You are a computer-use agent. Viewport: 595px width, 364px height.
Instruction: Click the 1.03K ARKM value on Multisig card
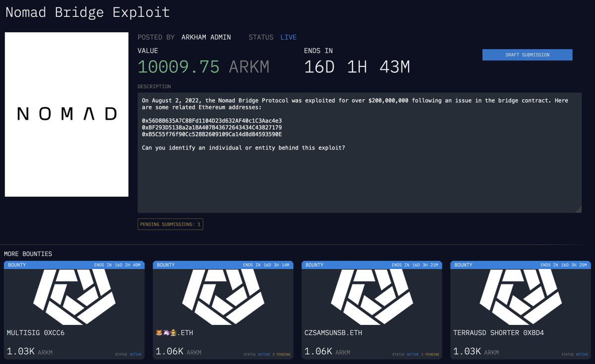[30, 352]
